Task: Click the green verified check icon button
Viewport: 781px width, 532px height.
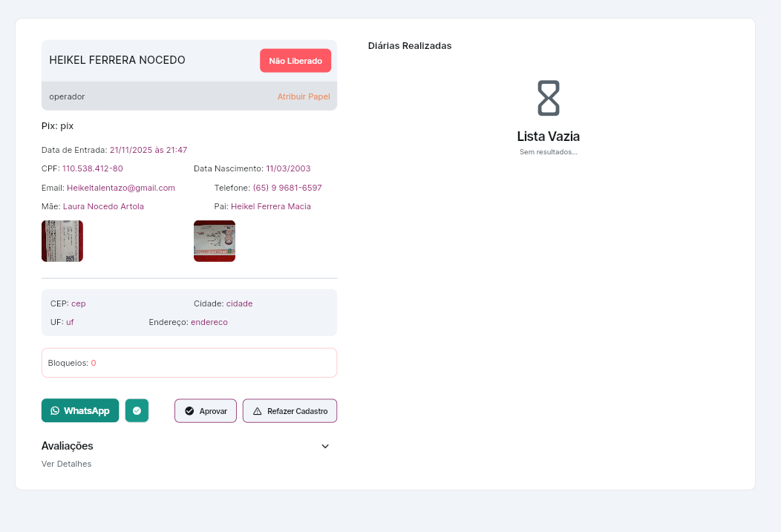Action: pyautogui.click(x=137, y=410)
